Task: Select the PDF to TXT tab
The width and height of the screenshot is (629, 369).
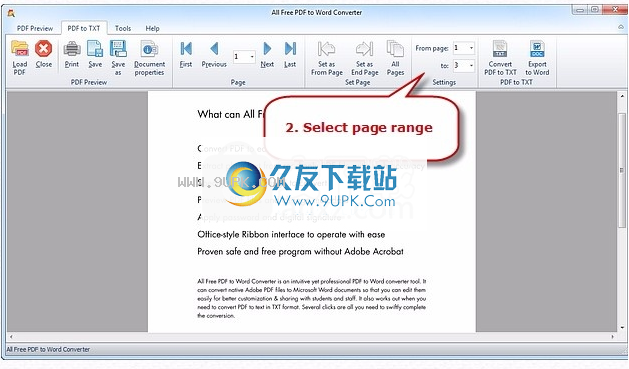Action: point(84,28)
